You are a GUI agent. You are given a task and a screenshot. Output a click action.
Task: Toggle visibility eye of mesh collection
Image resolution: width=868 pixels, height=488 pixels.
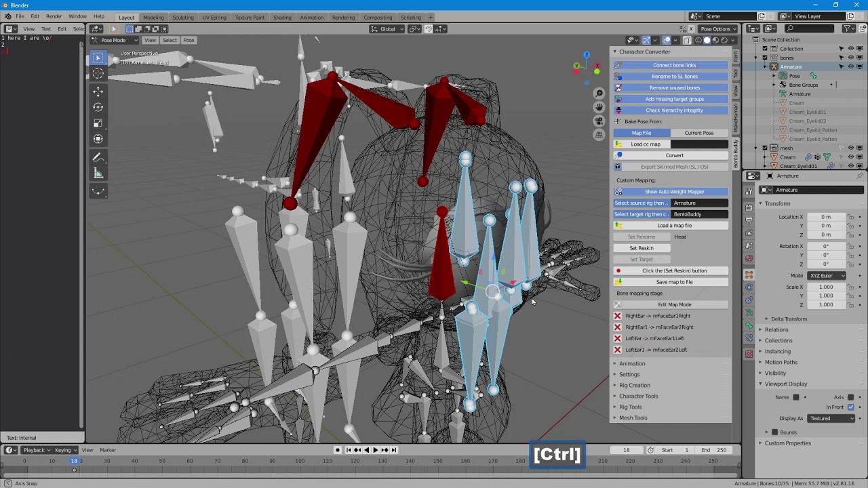coord(851,148)
